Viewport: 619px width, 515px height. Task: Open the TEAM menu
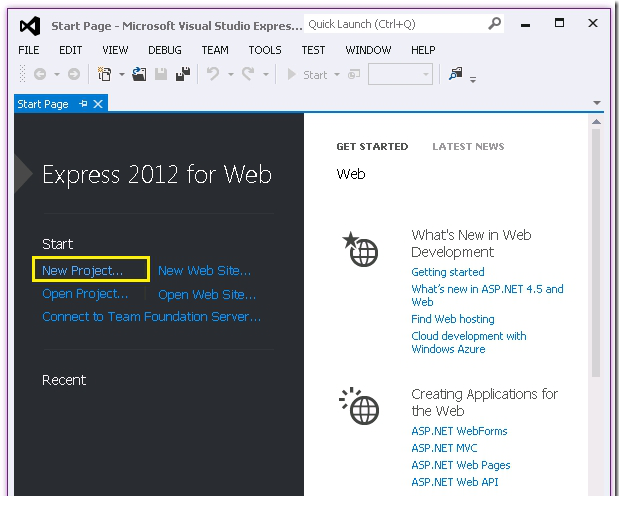coord(215,50)
